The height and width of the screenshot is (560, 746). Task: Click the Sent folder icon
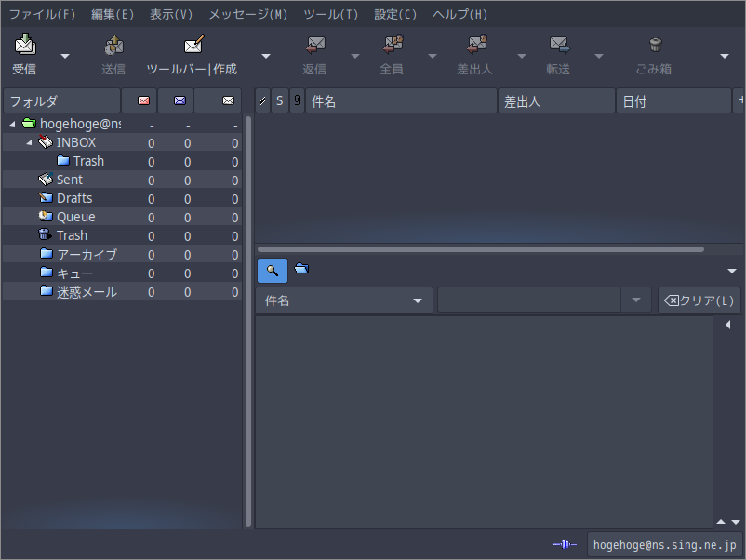pyautogui.click(x=46, y=180)
